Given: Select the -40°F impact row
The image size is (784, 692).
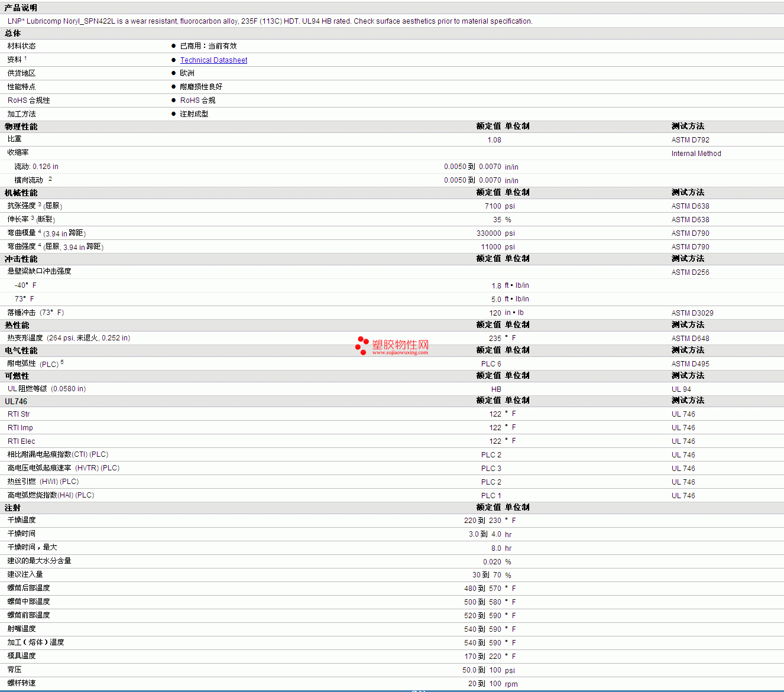Looking at the screenshot, I should tap(25, 285).
